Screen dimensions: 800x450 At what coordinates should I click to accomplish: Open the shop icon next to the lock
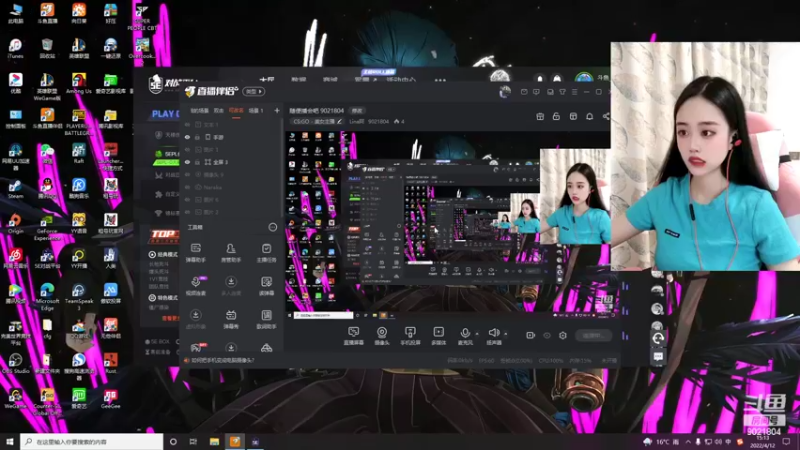tap(573, 116)
